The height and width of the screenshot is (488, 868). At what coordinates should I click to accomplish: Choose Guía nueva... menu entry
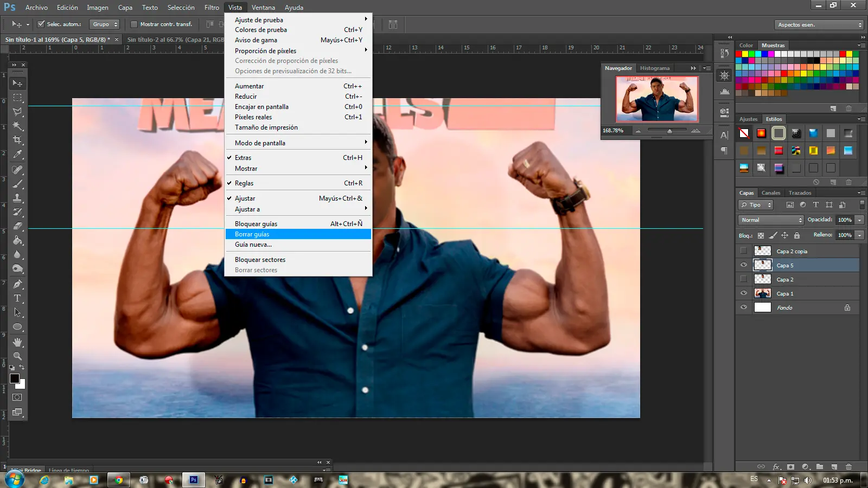click(298, 245)
